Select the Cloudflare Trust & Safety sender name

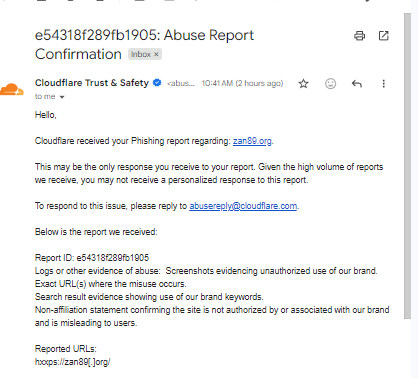pyautogui.click(x=92, y=82)
